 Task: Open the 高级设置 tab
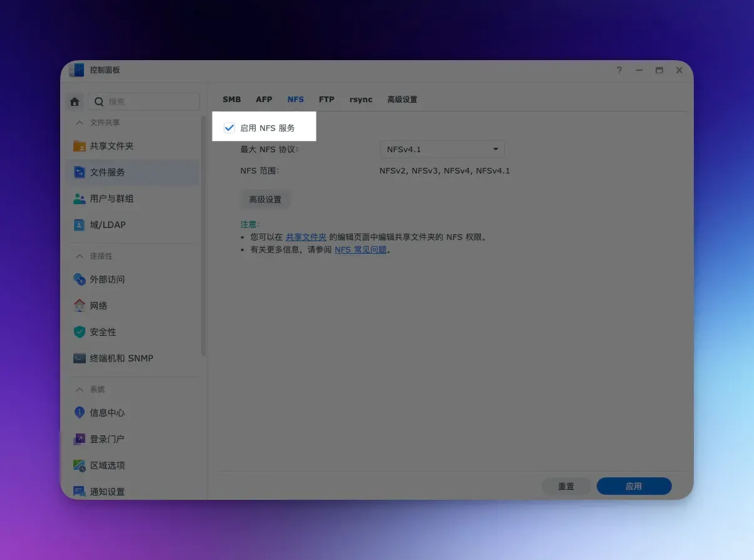pos(402,100)
